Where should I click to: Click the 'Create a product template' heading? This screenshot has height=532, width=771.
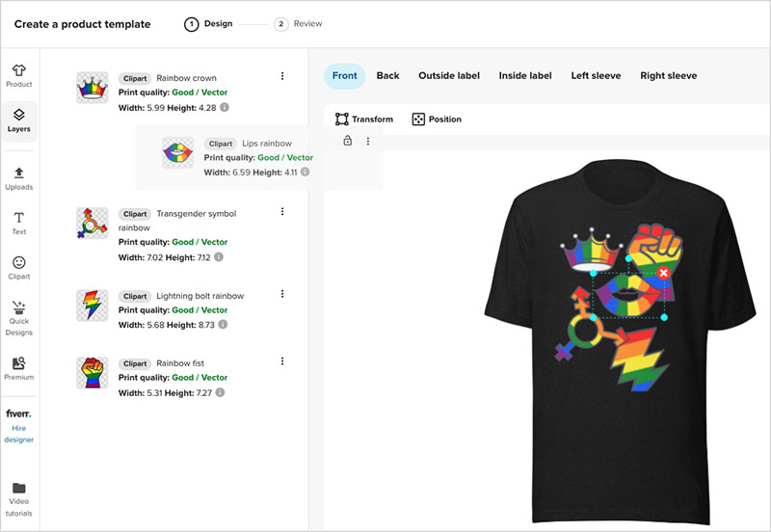click(82, 24)
